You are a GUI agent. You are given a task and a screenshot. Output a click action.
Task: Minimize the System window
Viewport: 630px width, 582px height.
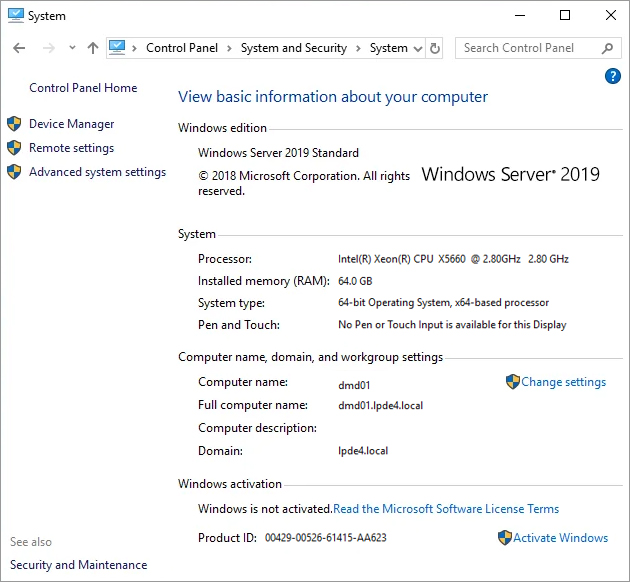(520, 16)
